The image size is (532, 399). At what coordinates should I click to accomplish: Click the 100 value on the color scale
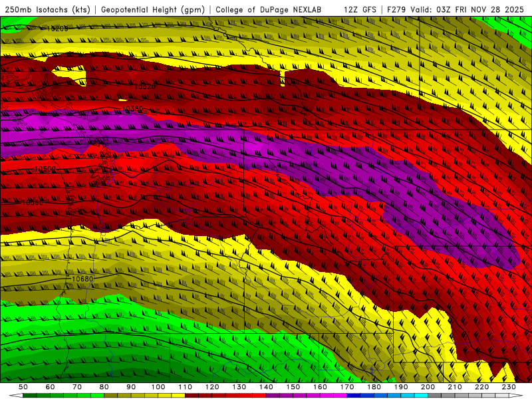click(x=158, y=387)
